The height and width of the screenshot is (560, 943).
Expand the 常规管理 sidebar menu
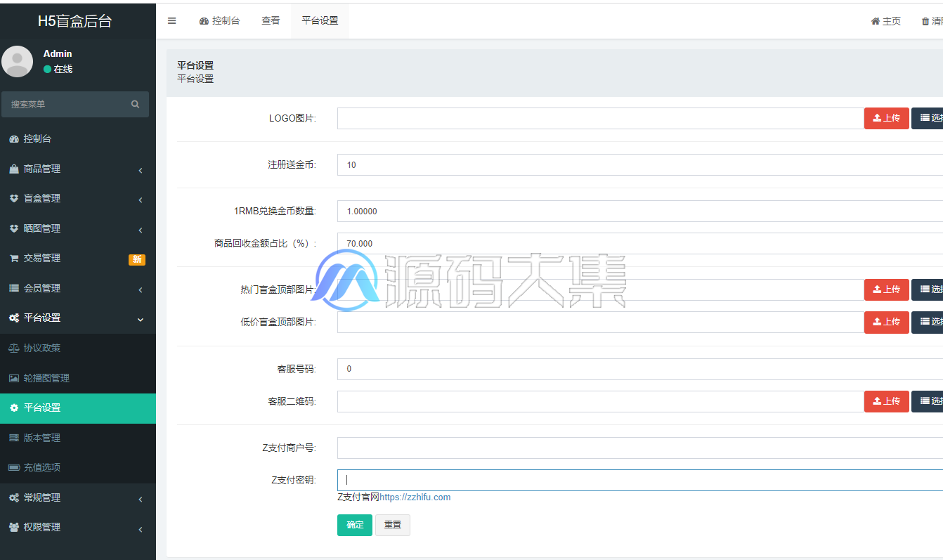coord(78,497)
